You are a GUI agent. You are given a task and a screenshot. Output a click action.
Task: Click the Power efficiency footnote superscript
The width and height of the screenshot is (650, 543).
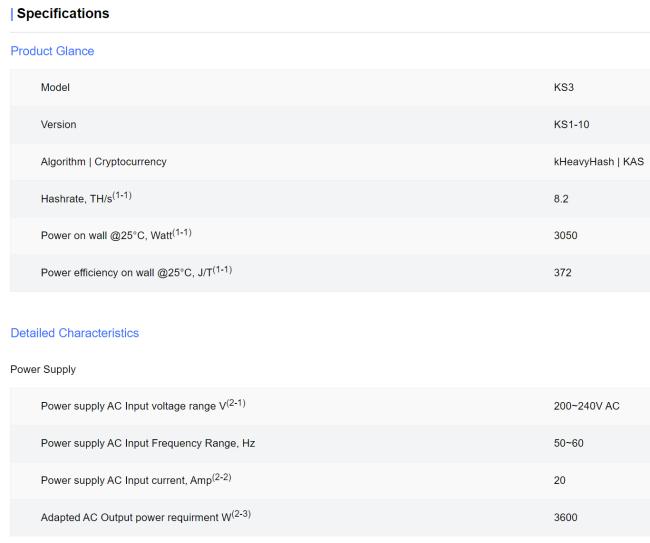(x=222, y=269)
